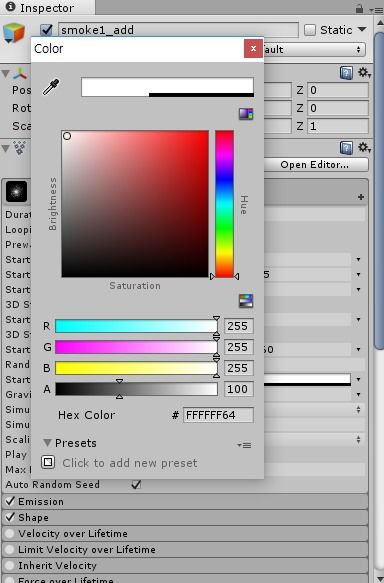Open the Simulation Space dropdown
Image resolution: width=384 pixels, height=583 pixels.
pos(314,409)
